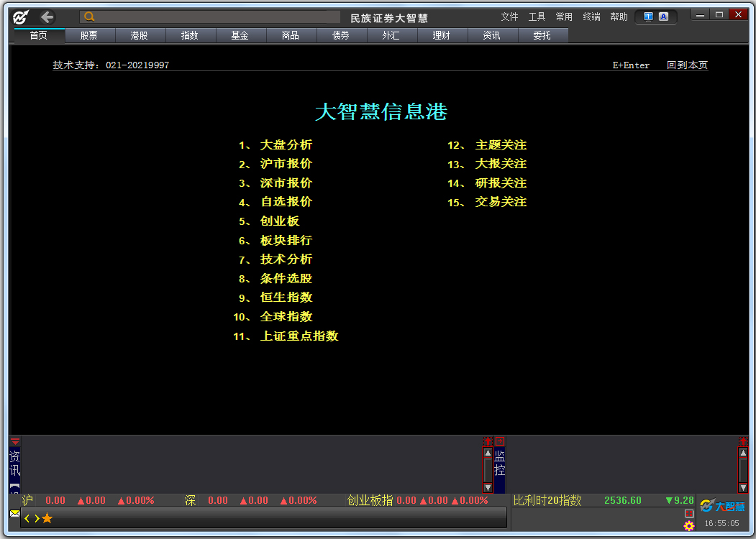The height and width of the screenshot is (539, 756).
Task: Switch to the 股票 tab
Action: (90, 36)
